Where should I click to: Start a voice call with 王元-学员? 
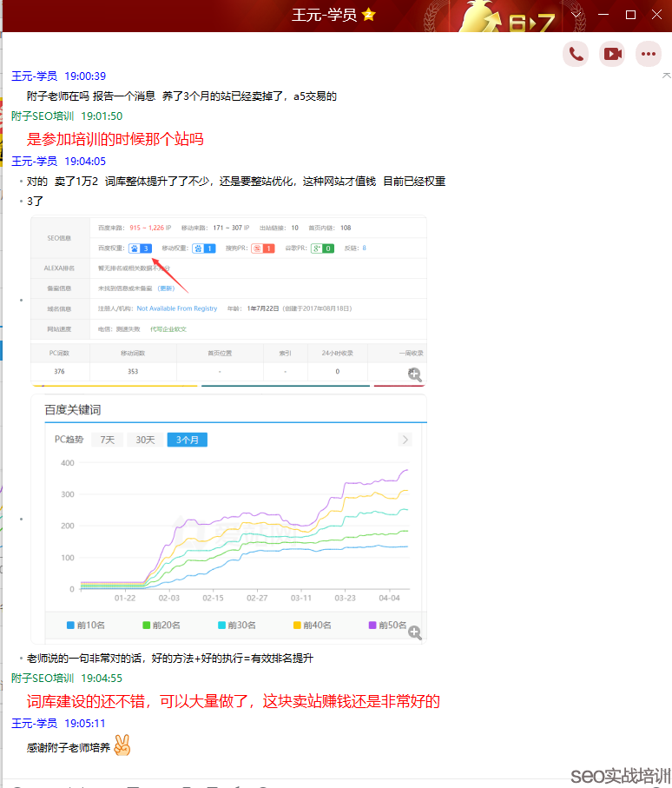pyautogui.click(x=575, y=54)
